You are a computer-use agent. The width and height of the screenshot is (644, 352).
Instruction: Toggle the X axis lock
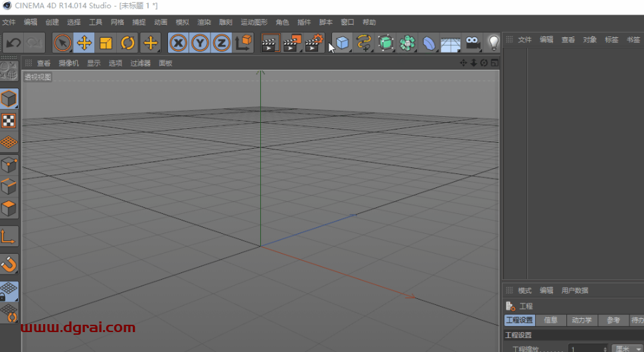click(x=178, y=44)
